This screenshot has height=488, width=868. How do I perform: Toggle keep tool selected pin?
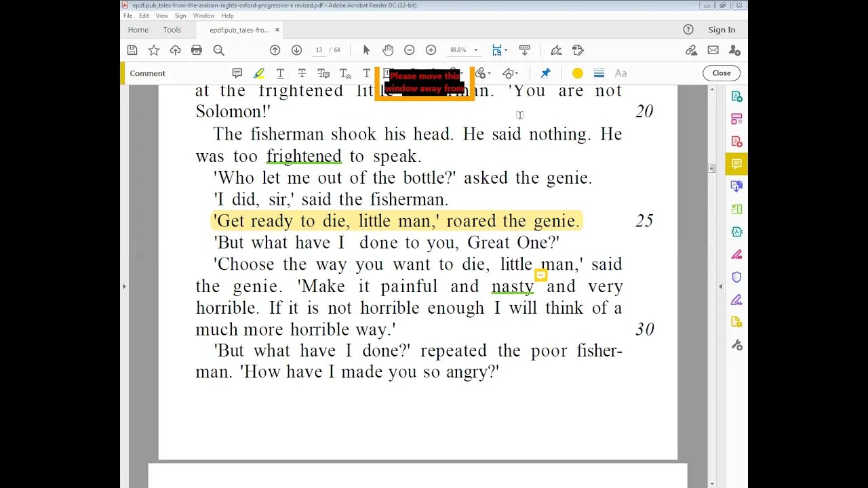click(545, 73)
